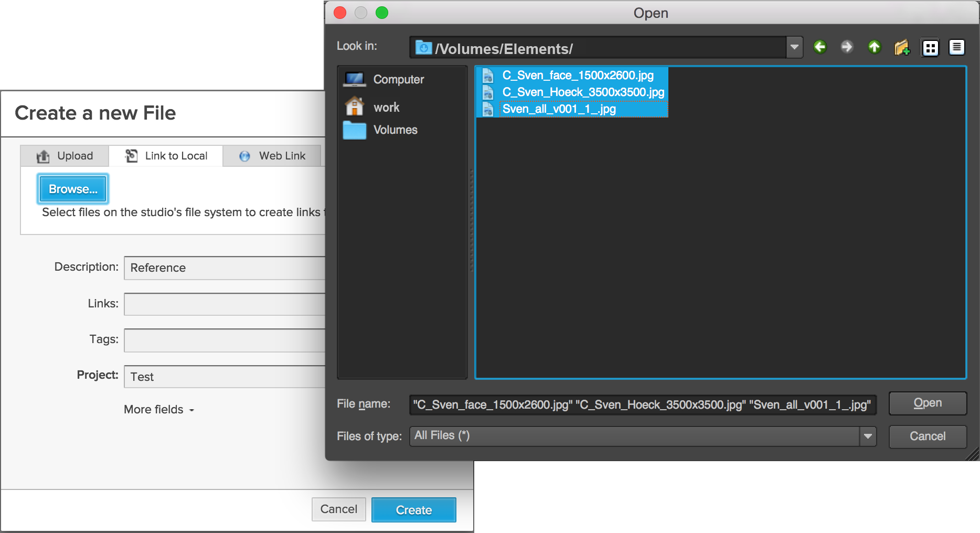Viewport: 980px width, 533px height.
Task: Cancel the Open file dialog
Action: pyautogui.click(x=928, y=436)
